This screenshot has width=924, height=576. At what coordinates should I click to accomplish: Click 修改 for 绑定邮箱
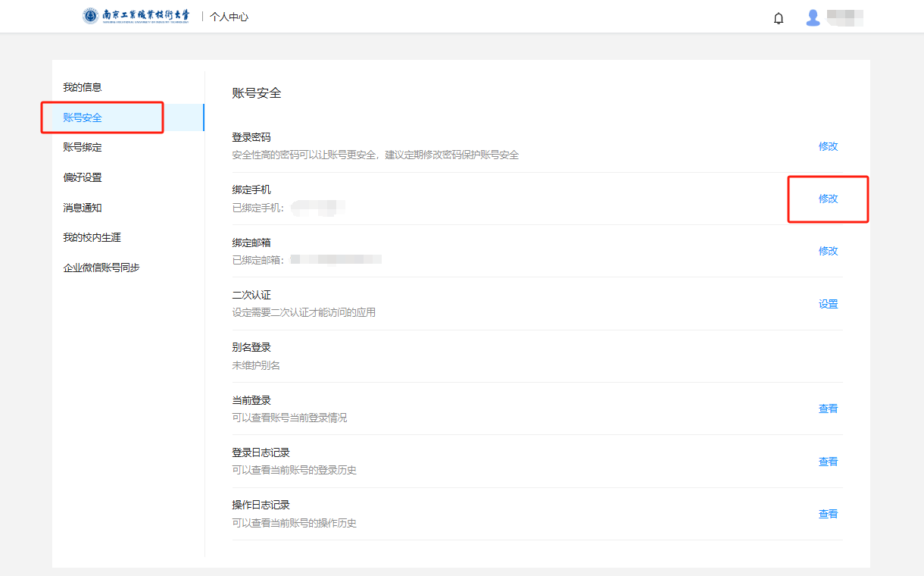coord(829,251)
